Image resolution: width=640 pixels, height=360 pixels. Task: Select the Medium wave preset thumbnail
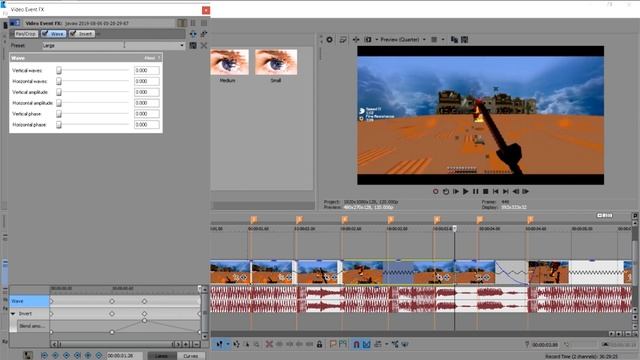pyautogui.click(x=229, y=62)
